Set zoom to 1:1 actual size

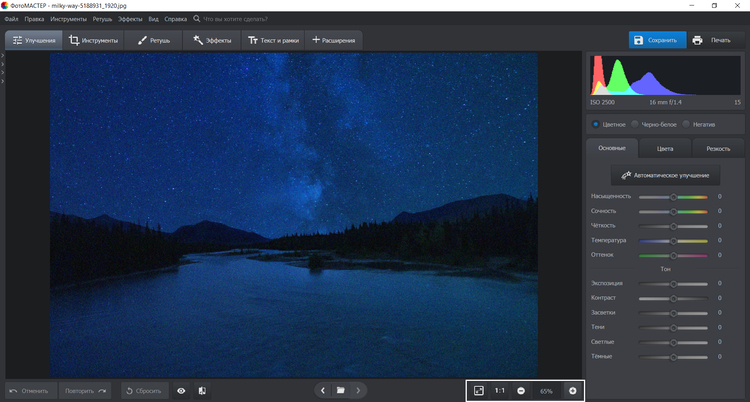499,390
